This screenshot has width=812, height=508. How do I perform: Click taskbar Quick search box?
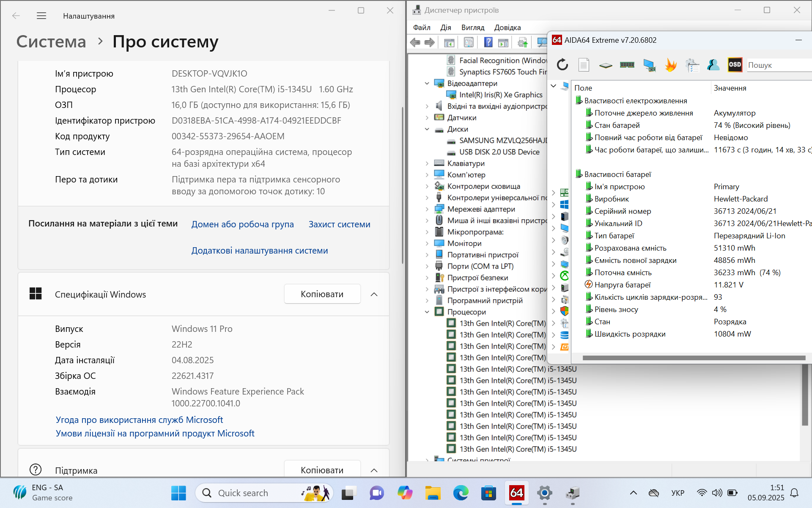coord(264,493)
